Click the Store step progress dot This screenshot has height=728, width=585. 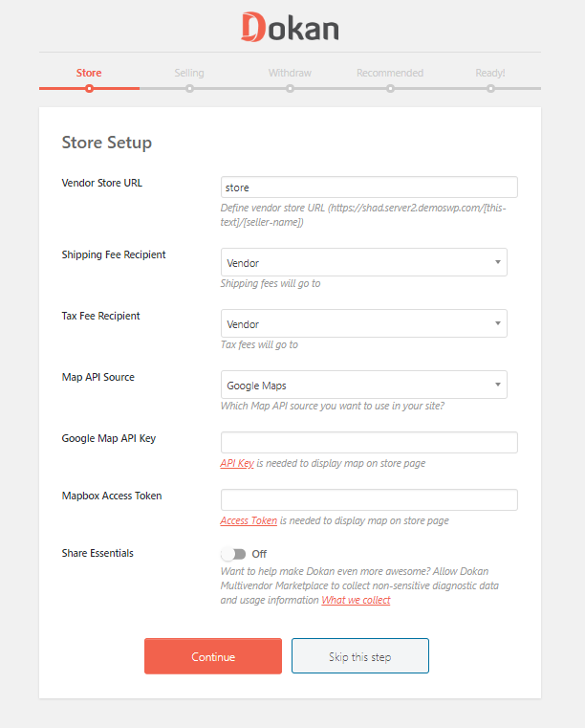(89, 88)
